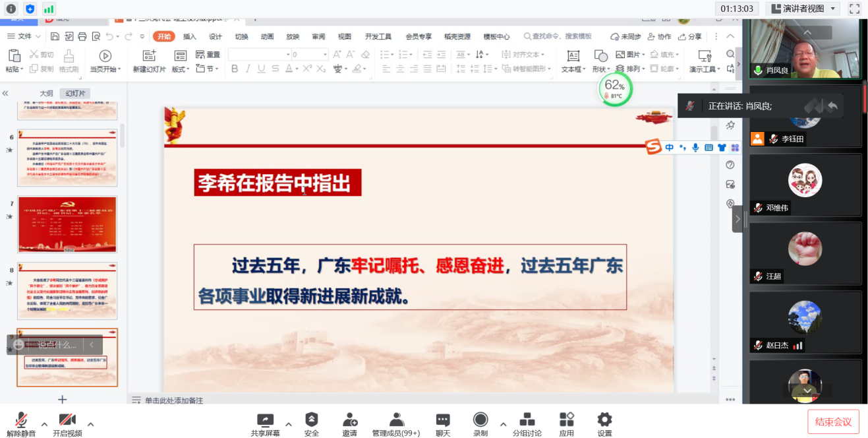Screen dimensions: 868x438
Task: Open the Security (安全) shield icon
Action: click(x=311, y=420)
